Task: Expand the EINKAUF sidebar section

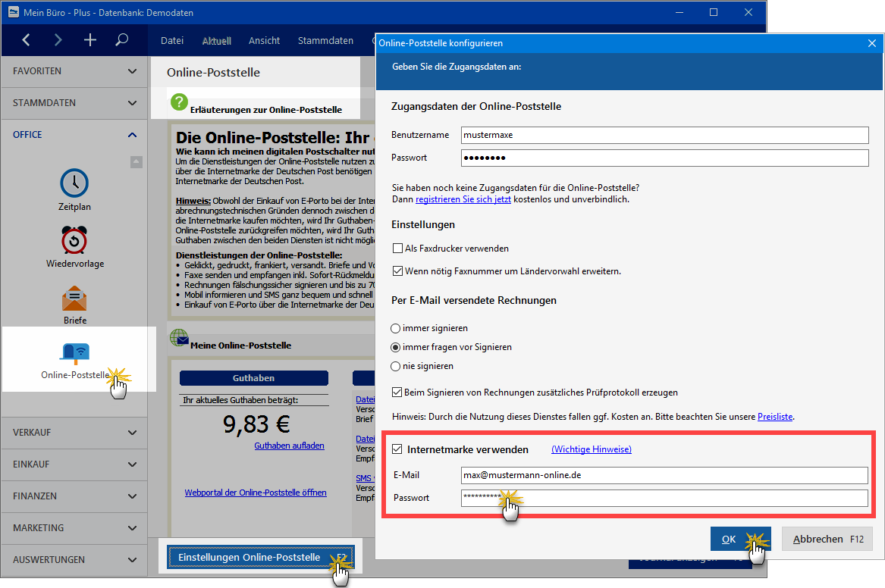Action: [74, 464]
